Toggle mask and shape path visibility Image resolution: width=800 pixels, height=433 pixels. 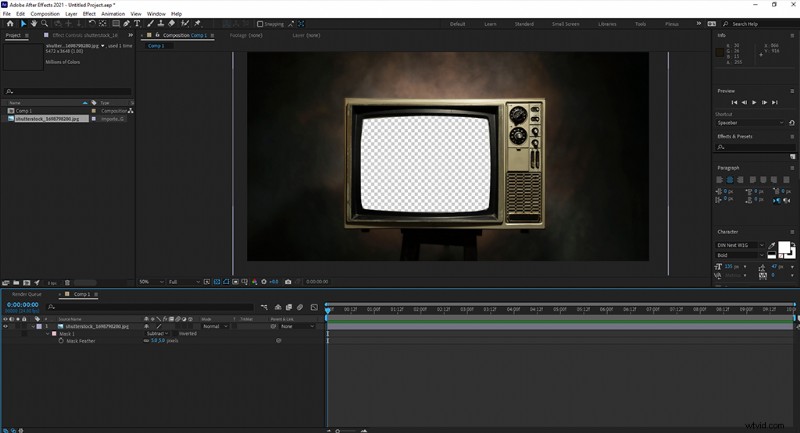[226, 282]
